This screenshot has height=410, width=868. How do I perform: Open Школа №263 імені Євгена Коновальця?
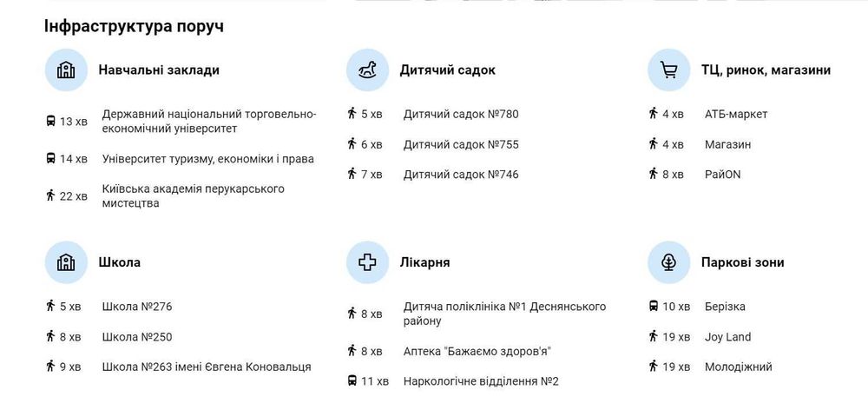coord(206,367)
